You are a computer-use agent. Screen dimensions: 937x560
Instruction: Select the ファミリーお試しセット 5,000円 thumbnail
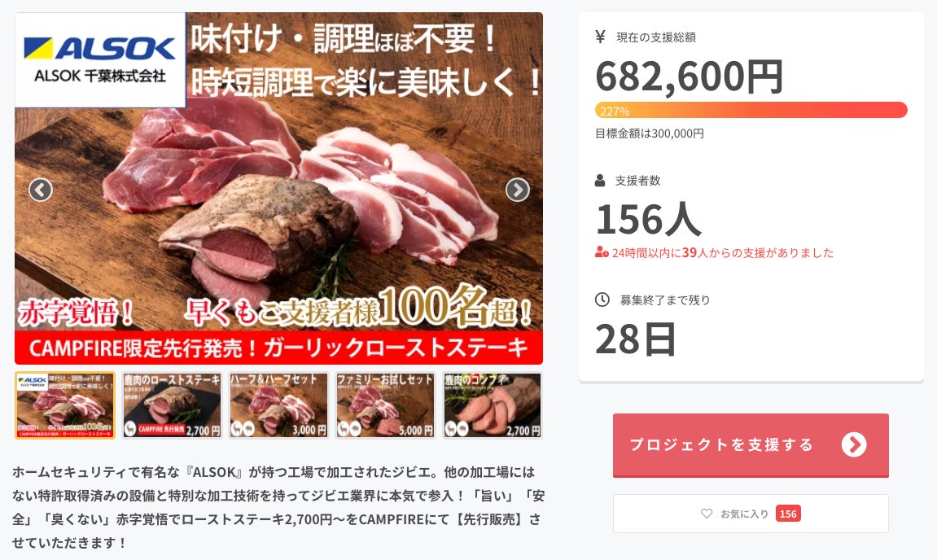click(385, 405)
